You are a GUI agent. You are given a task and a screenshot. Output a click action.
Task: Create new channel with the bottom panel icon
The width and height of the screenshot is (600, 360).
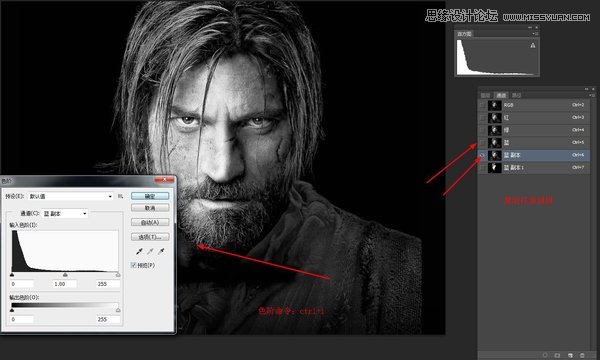pyautogui.click(x=570, y=355)
